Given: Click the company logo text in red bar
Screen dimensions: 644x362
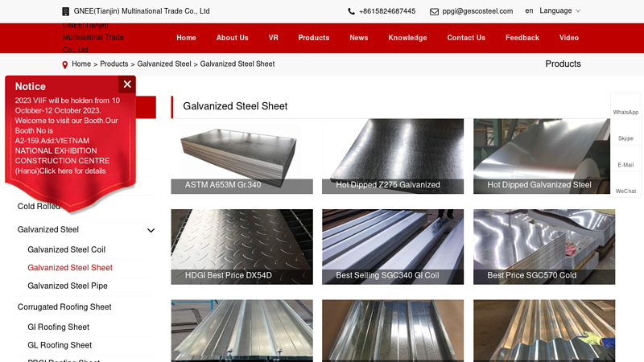Looking at the screenshot, I should 93,37.
